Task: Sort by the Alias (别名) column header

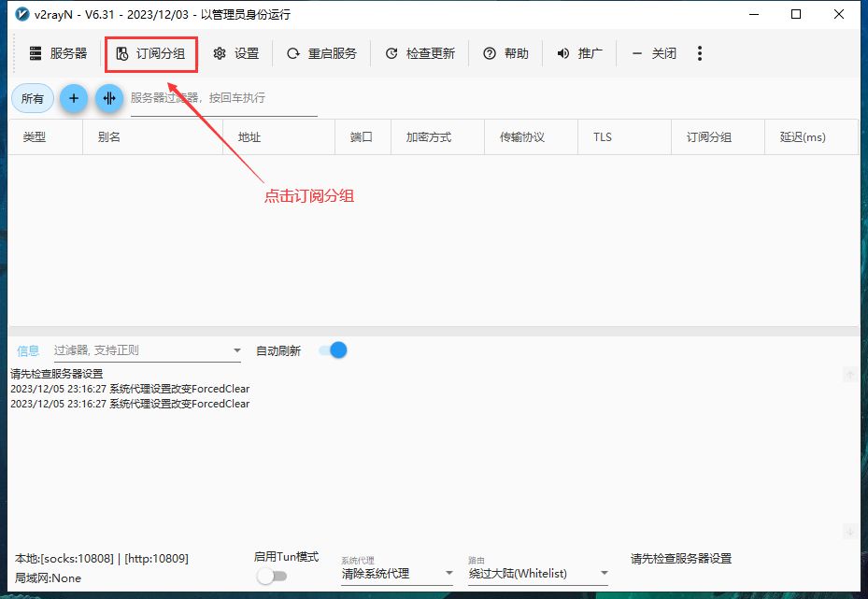Action: (109, 137)
